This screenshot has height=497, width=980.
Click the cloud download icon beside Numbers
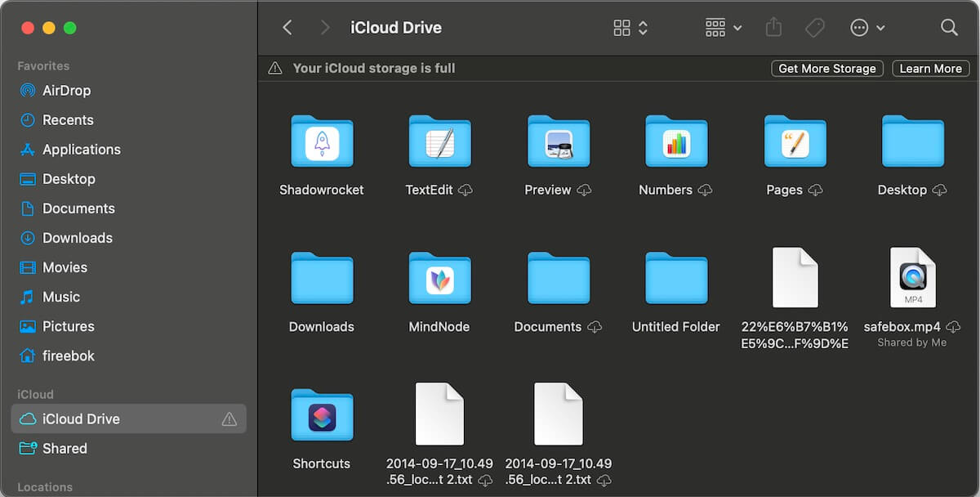click(705, 190)
